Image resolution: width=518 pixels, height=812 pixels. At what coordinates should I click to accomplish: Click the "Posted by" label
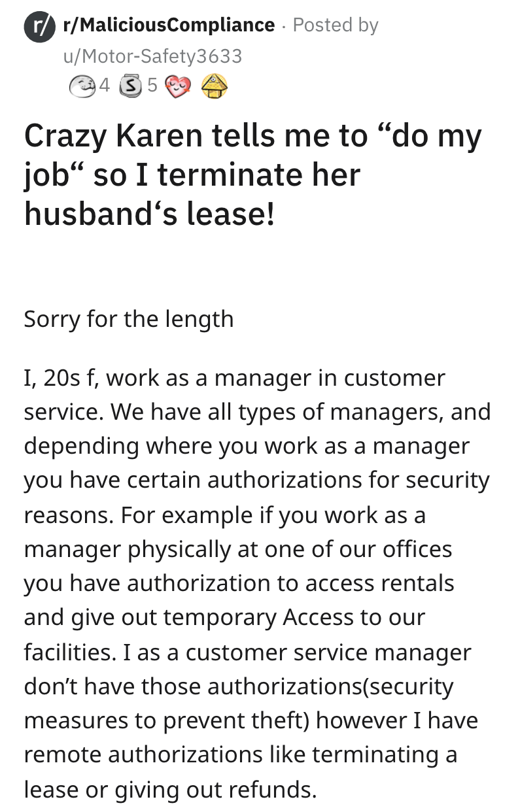point(335,25)
